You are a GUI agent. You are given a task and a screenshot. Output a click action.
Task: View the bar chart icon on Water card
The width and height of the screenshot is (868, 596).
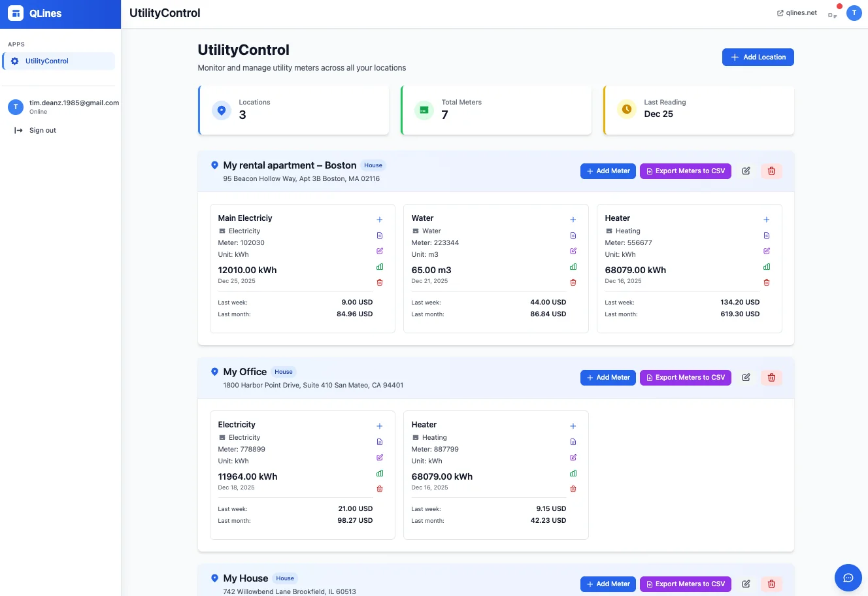point(573,267)
